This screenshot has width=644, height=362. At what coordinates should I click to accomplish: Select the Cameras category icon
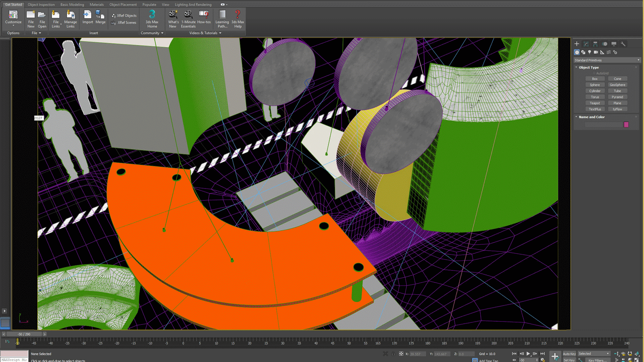tap(596, 52)
